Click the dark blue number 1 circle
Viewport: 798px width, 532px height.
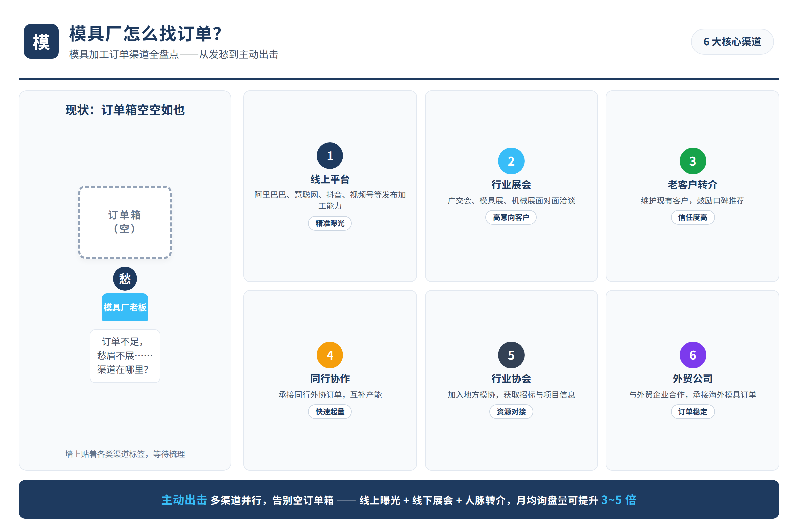[x=330, y=155]
